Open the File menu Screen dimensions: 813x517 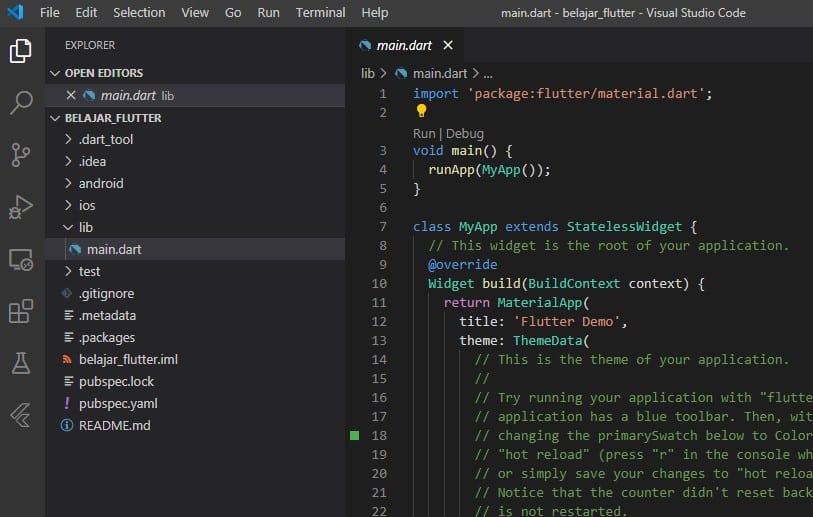[49, 12]
